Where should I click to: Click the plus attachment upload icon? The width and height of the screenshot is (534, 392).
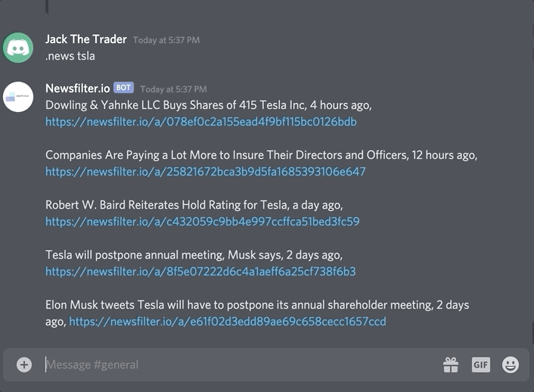click(24, 365)
